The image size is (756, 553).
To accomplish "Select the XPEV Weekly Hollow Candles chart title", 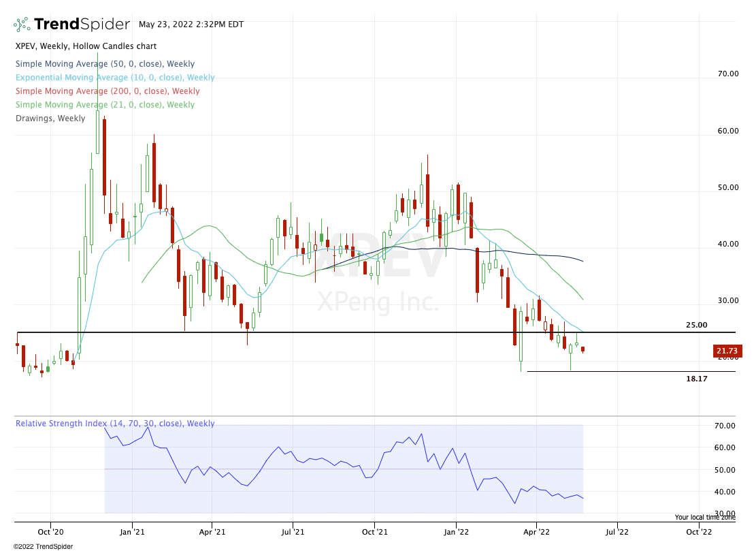I will [86, 46].
